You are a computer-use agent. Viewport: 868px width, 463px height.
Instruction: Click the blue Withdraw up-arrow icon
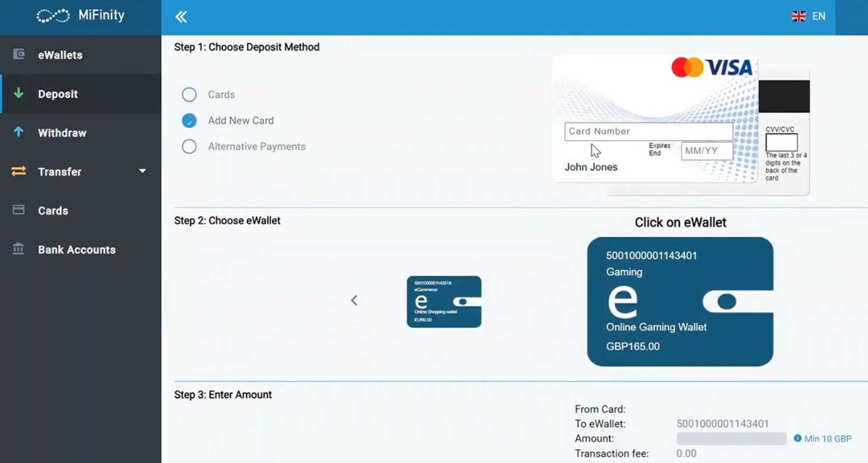click(19, 132)
